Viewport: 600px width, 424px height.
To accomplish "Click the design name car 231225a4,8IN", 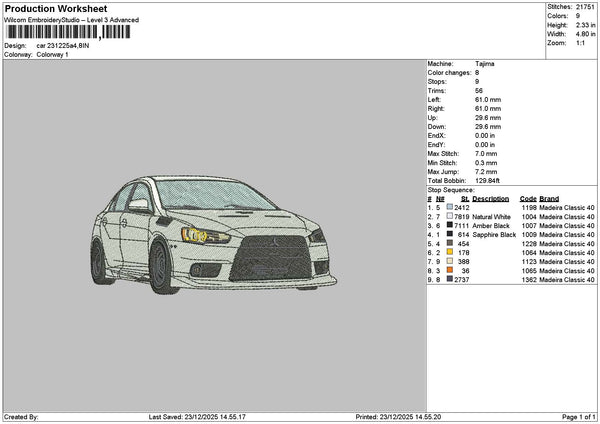I will pos(62,46).
